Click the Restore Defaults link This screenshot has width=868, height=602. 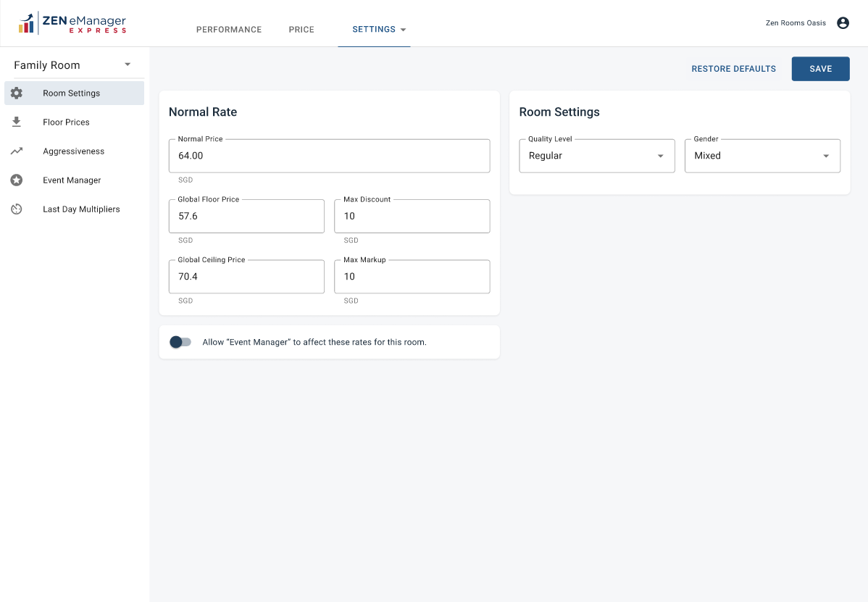tap(733, 68)
